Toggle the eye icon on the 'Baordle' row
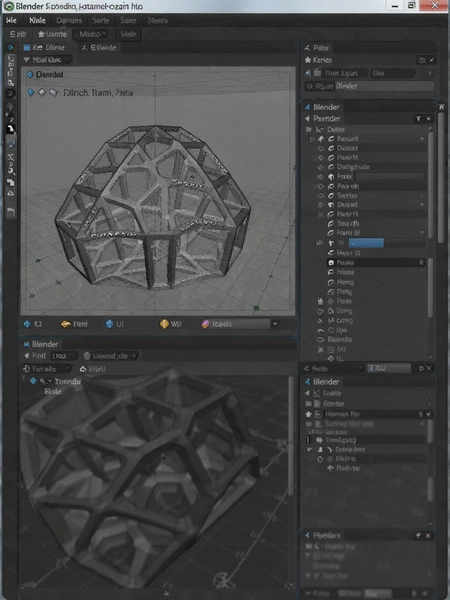 (x=320, y=339)
